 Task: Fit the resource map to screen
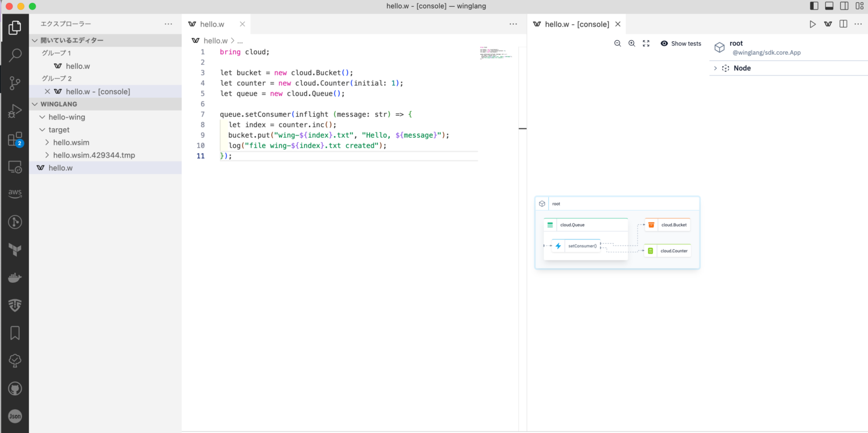point(646,43)
